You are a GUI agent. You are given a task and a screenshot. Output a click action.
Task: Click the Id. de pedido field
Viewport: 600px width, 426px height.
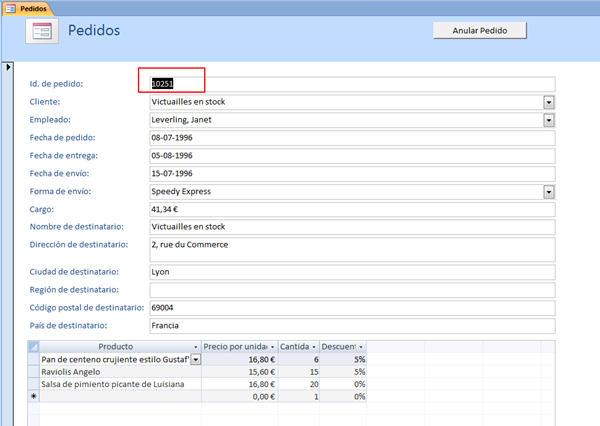(350, 84)
